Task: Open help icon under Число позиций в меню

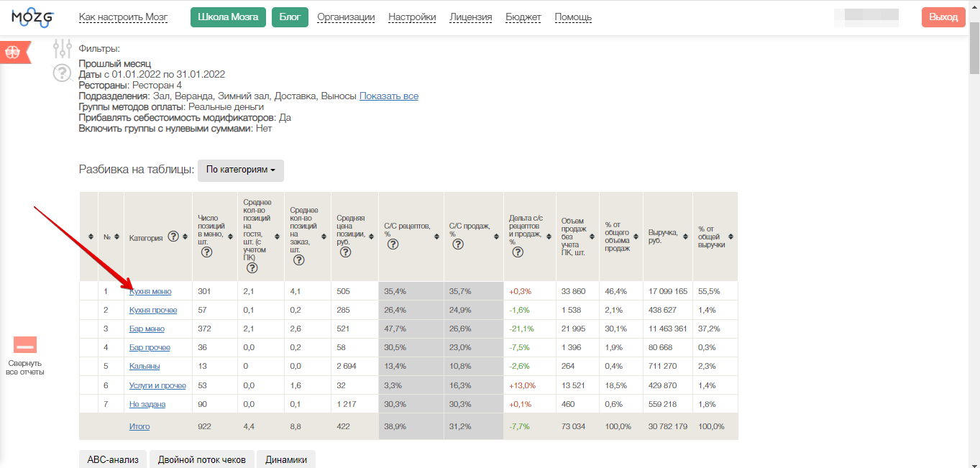Action: pos(206,252)
